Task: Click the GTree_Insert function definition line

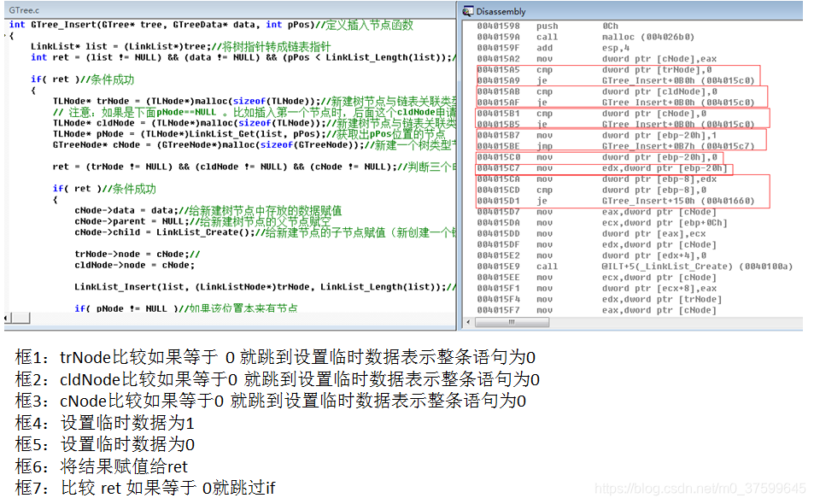Action: pos(211,25)
